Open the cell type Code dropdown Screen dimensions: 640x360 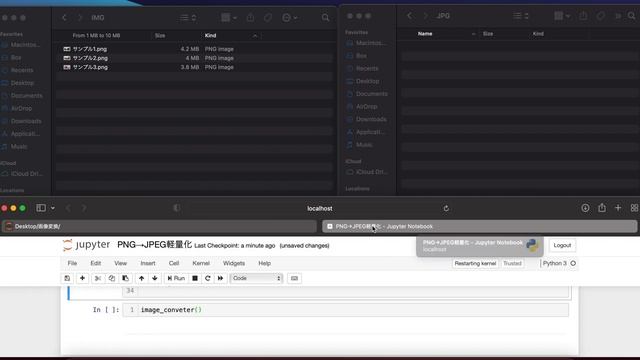[256, 278]
